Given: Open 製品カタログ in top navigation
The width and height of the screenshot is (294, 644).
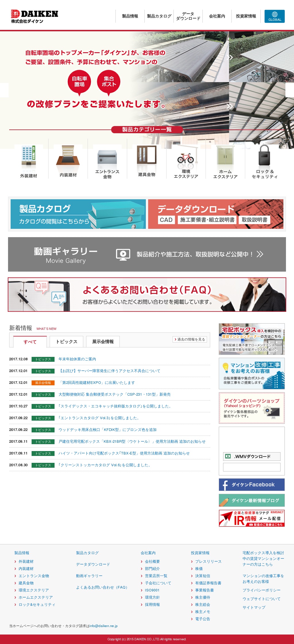Looking at the screenshot, I should coord(159,16).
